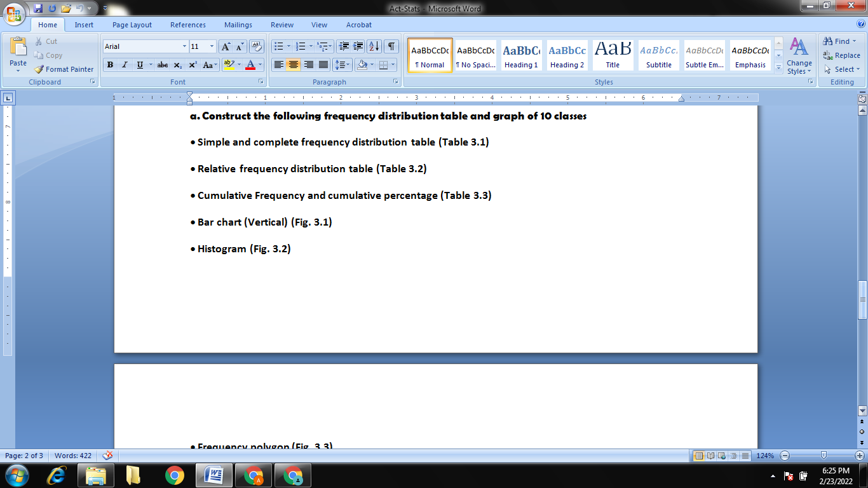The height and width of the screenshot is (488, 868).
Task: Apply strikethrough formatting
Action: (x=163, y=65)
